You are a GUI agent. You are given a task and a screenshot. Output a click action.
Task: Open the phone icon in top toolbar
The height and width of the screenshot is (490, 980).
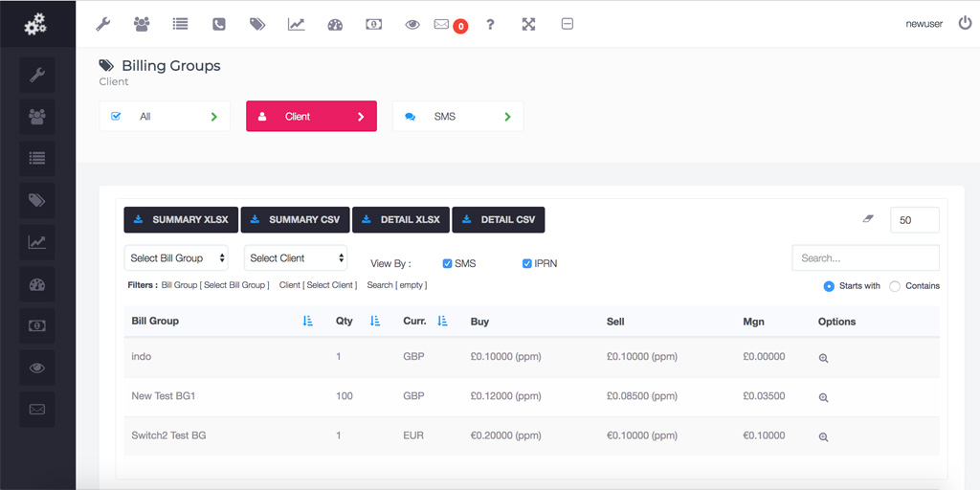(219, 24)
